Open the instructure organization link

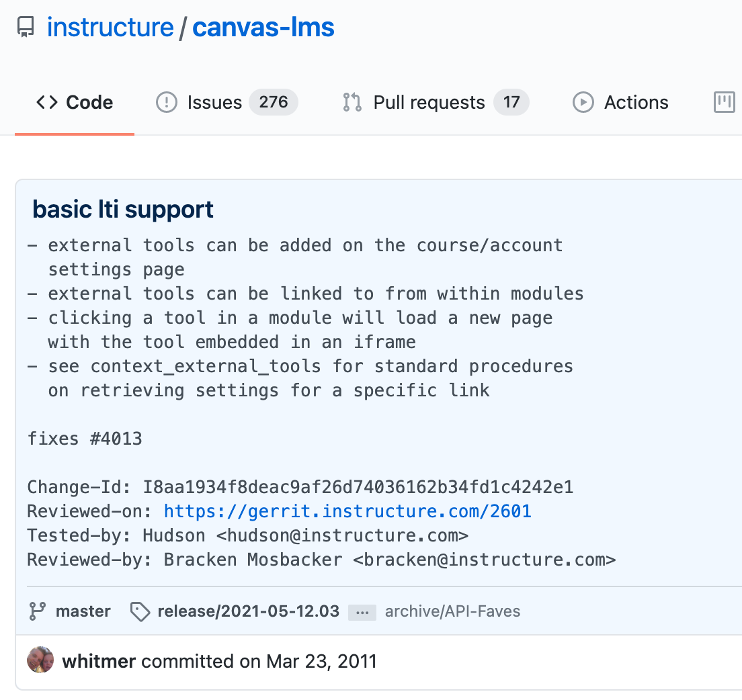click(x=110, y=27)
